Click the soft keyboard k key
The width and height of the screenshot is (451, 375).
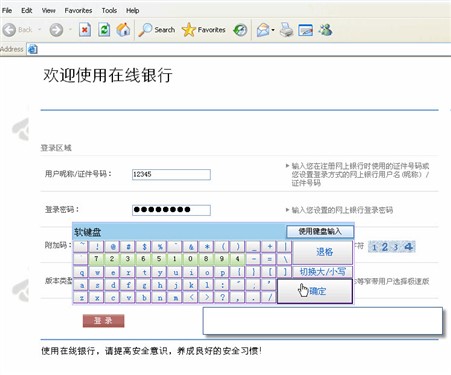pyautogui.click(x=191, y=285)
